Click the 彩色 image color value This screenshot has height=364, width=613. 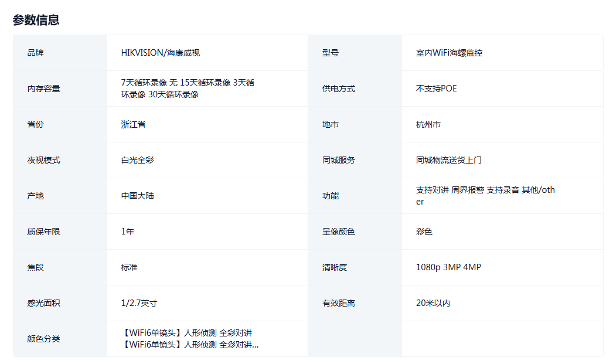pos(424,232)
